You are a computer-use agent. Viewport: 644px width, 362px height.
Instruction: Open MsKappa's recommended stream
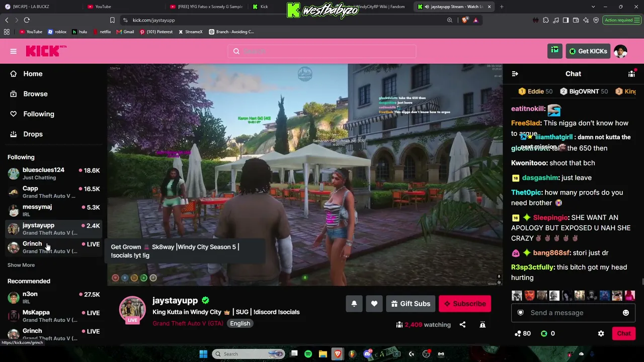[x=53, y=316]
